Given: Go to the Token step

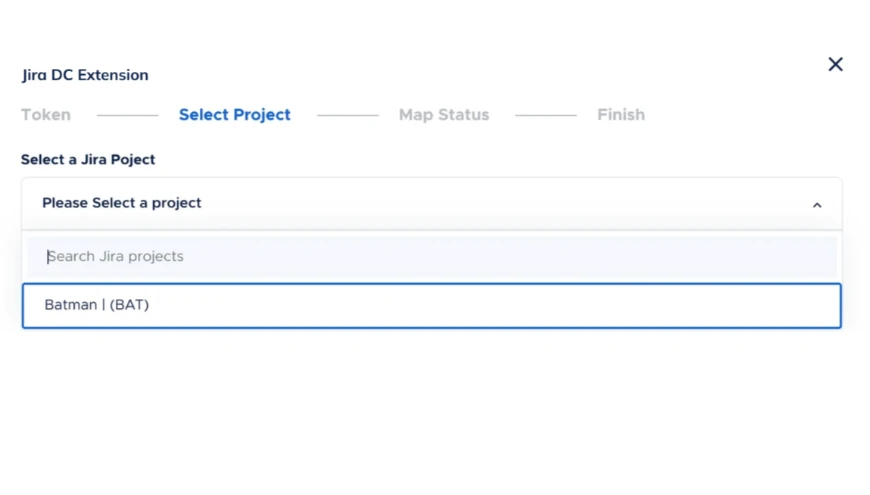Looking at the screenshot, I should [x=46, y=115].
